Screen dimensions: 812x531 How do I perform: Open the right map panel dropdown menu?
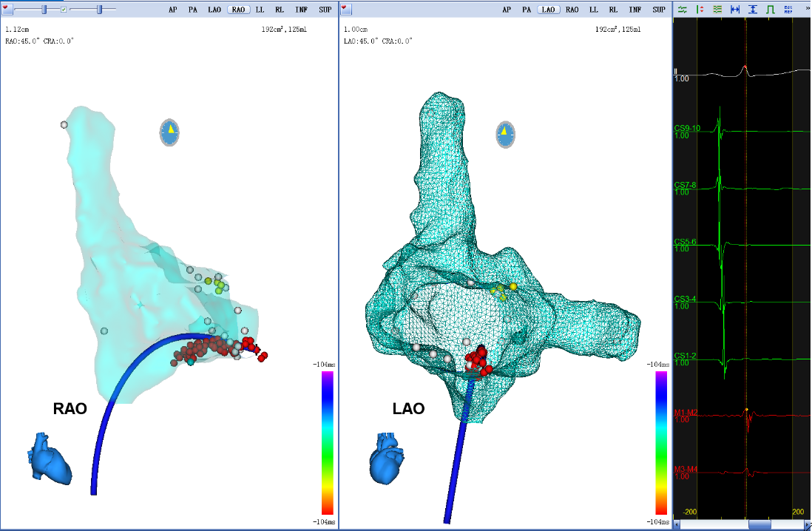coord(346,9)
